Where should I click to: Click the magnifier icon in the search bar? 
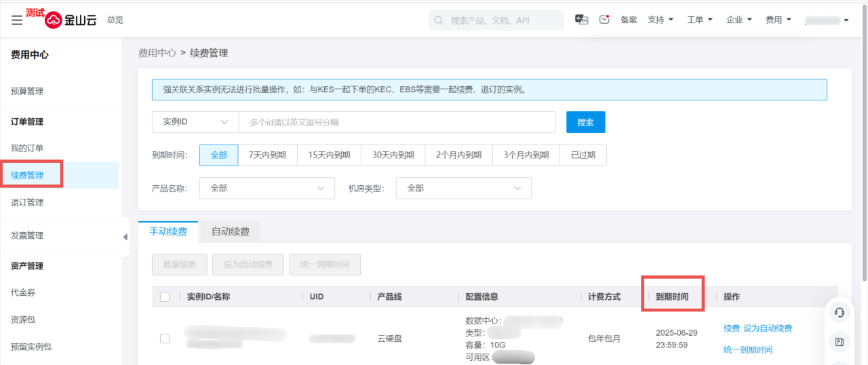coord(439,20)
